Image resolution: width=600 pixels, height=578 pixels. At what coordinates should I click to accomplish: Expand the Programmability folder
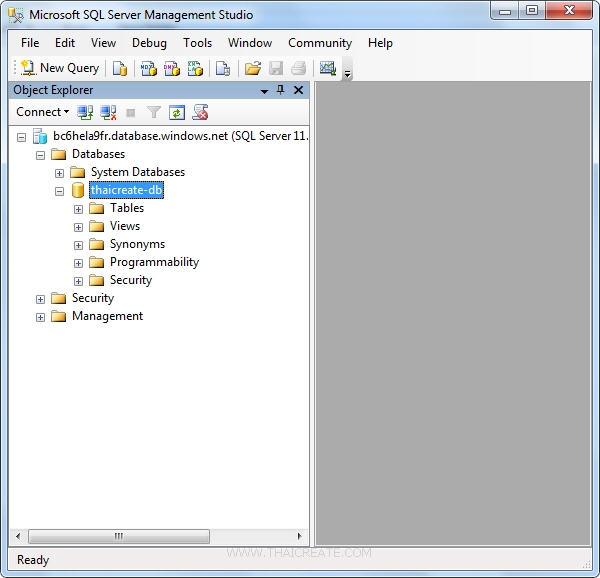78,263
